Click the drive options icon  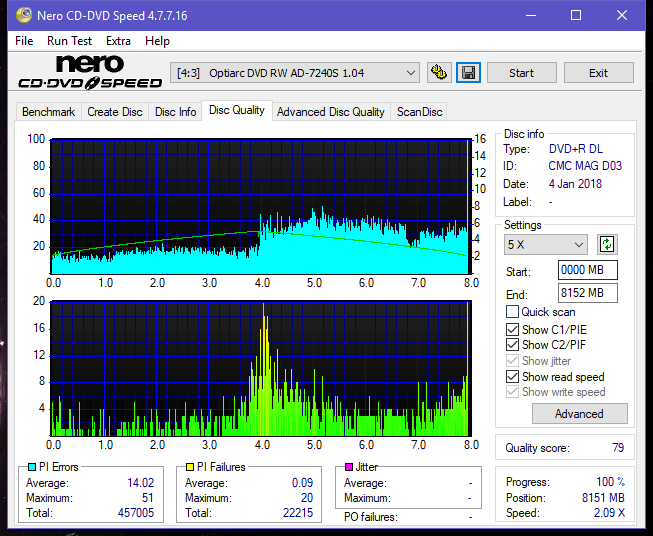(x=439, y=73)
